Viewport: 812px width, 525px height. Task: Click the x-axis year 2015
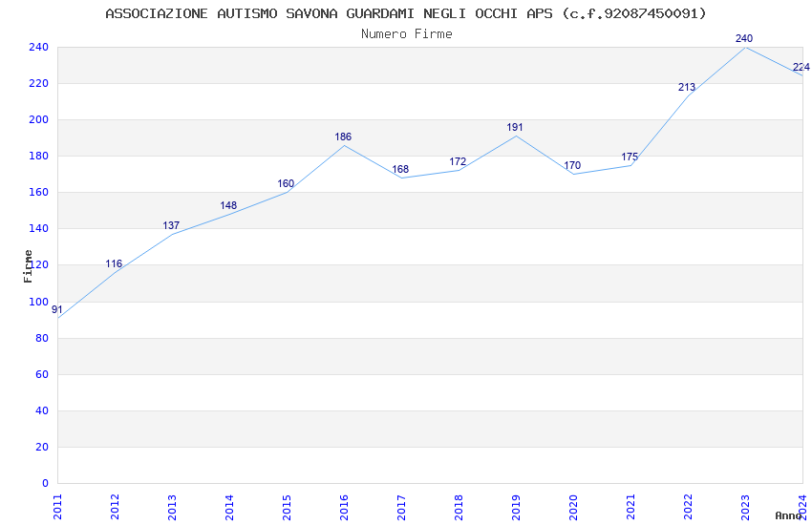287,507
